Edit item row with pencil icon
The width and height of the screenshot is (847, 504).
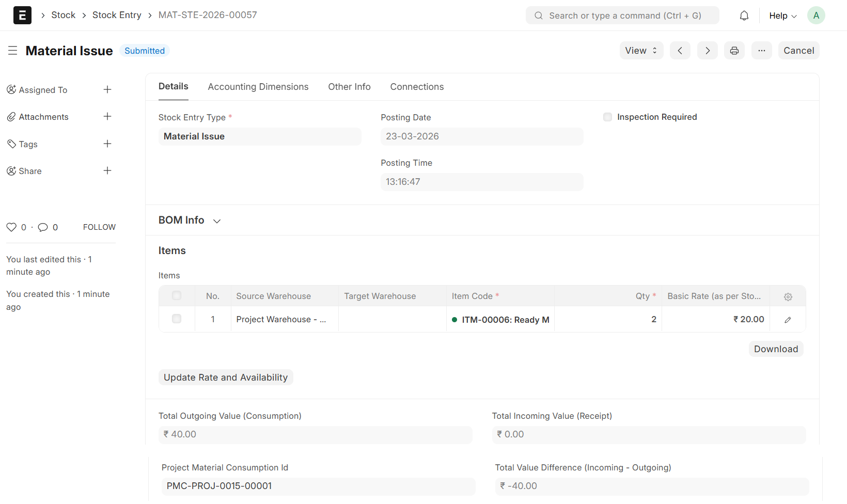(788, 320)
